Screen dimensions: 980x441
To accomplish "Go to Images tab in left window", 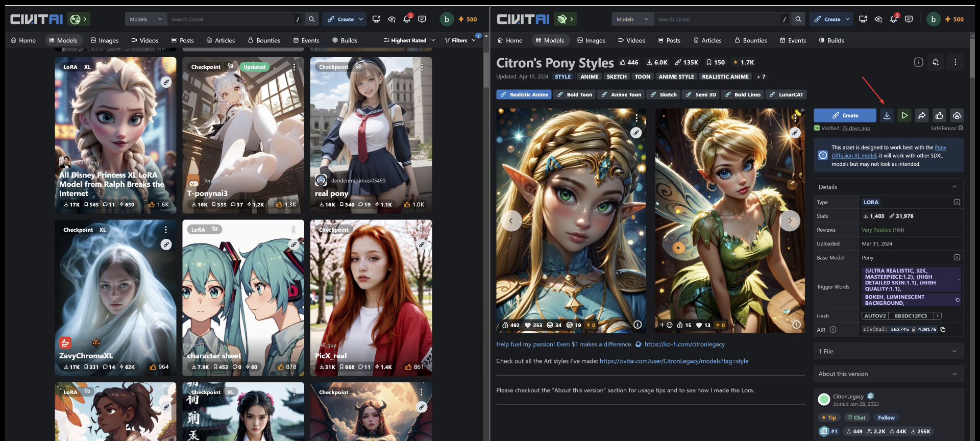I will (105, 40).
